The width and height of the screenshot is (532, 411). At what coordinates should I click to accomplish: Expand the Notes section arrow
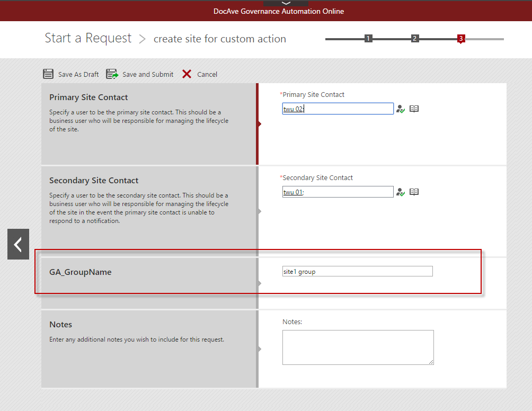(x=259, y=349)
